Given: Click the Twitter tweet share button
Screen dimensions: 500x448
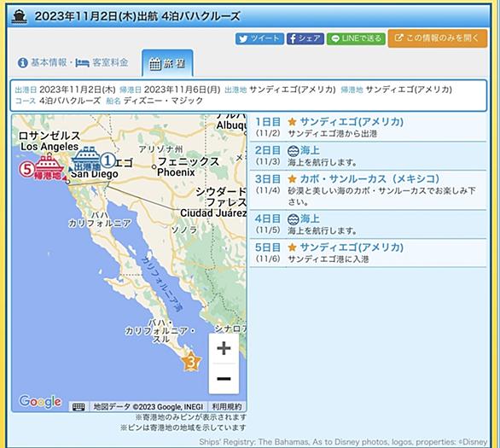Looking at the screenshot, I should [259, 39].
